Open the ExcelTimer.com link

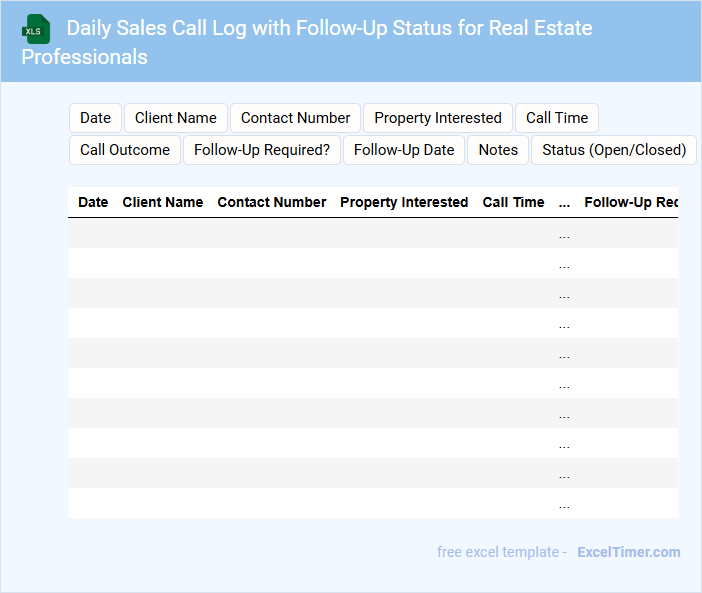628,552
